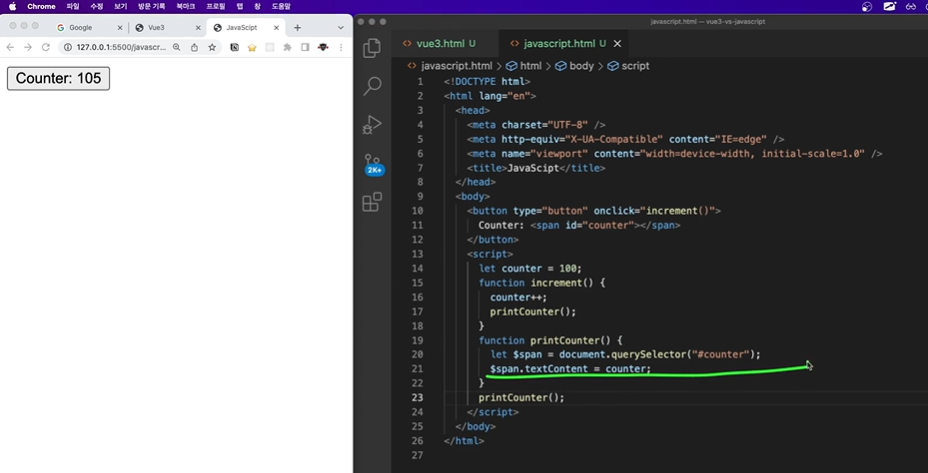928x473 pixels.
Task: Go back in Chrome
Action: click(10, 47)
